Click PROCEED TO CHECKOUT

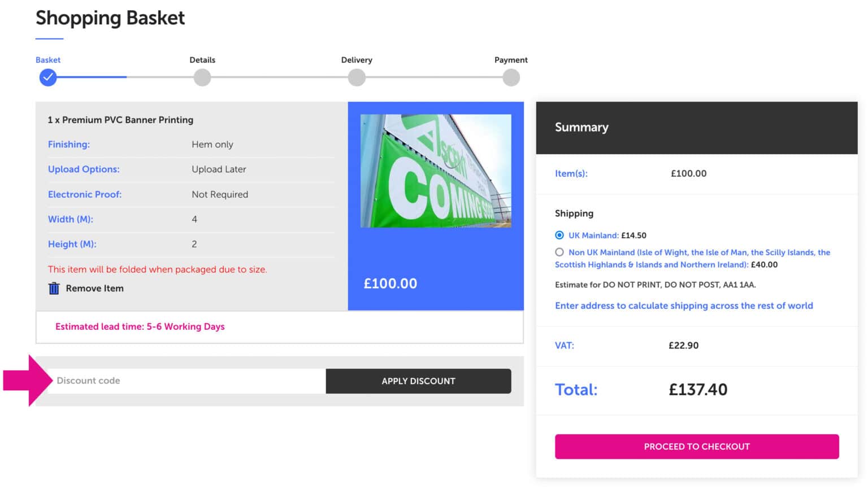(696, 446)
